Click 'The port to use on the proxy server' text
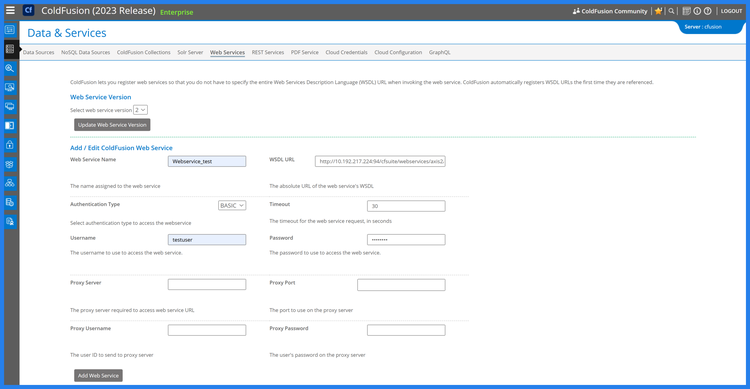The image size is (750, 389). tap(311, 311)
